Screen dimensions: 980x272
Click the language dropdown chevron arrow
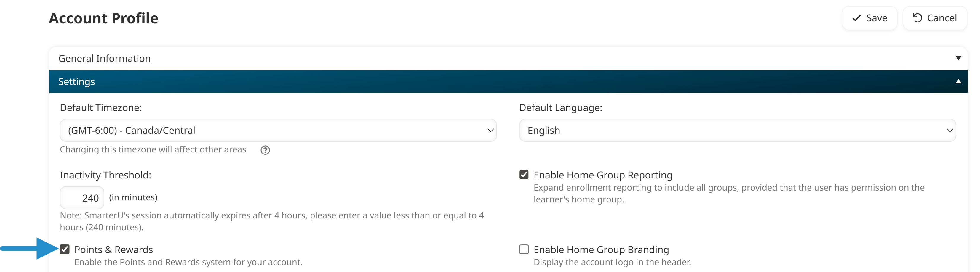click(949, 130)
